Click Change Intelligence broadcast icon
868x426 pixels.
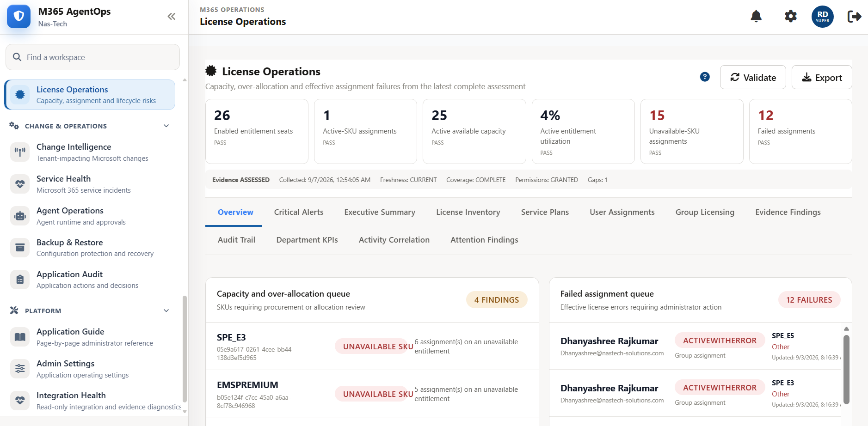(x=20, y=152)
